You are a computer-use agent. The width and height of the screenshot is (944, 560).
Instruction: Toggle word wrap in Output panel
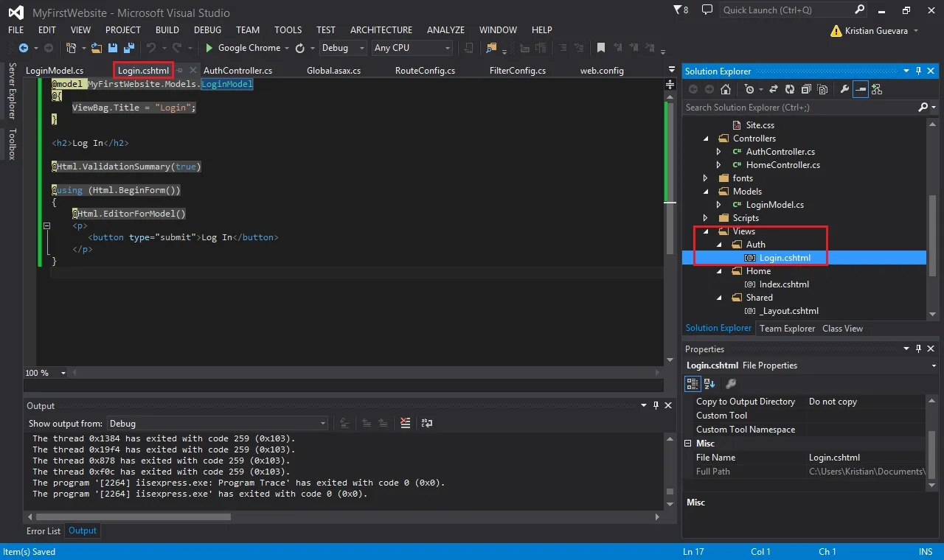coord(426,423)
